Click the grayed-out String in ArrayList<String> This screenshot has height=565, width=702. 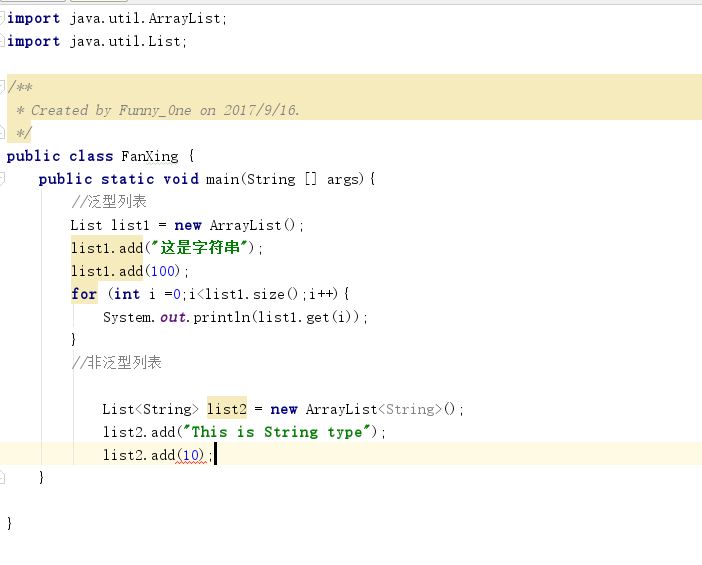coord(410,409)
